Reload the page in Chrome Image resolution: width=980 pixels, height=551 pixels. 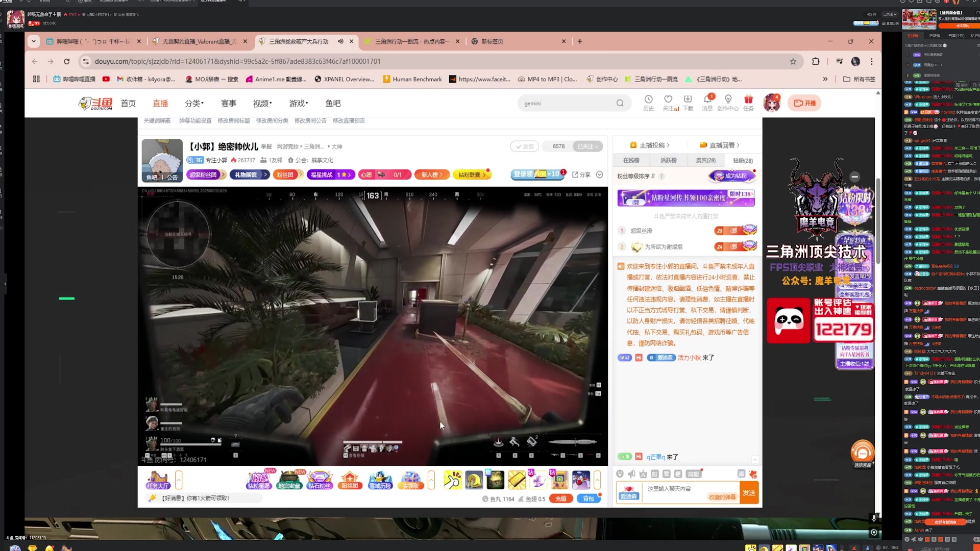coord(66,61)
